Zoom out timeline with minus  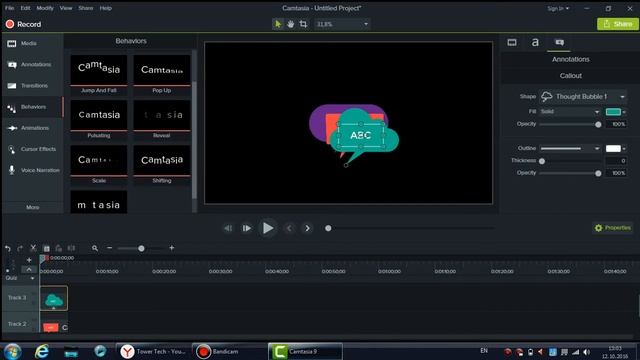[x=109, y=248]
